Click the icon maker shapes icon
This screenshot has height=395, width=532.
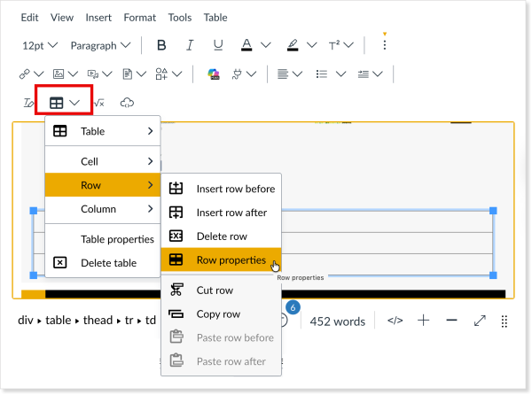[161, 74]
